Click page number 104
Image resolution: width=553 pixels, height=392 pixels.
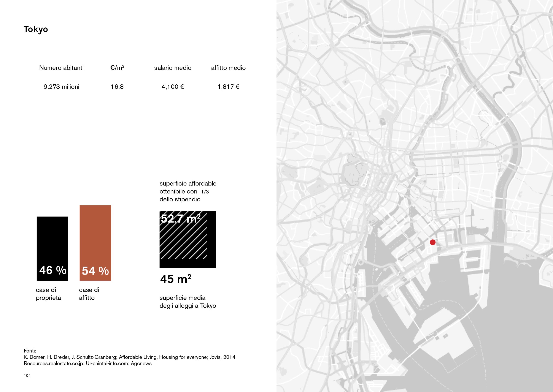pos(27,375)
